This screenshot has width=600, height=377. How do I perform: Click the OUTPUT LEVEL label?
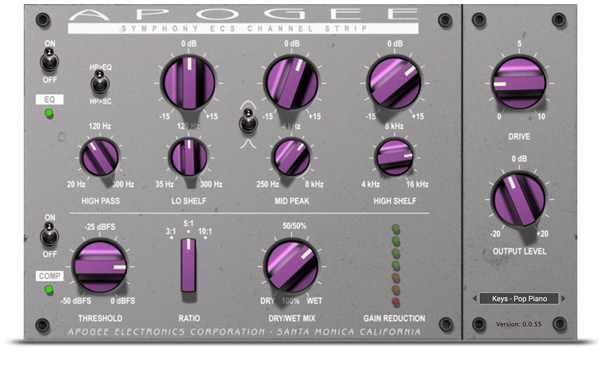click(519, 251)
